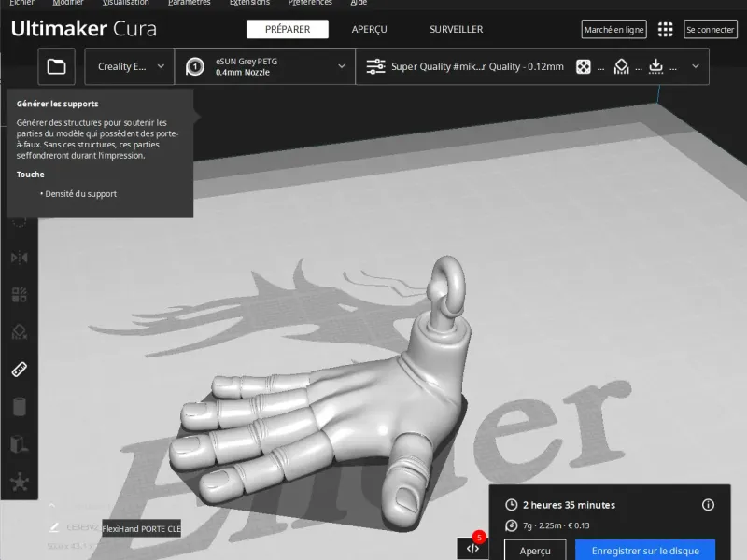Screen dimensions: 747x560
Task: Open the Ultimaker apps grid
Action: (x=665, y=30)
